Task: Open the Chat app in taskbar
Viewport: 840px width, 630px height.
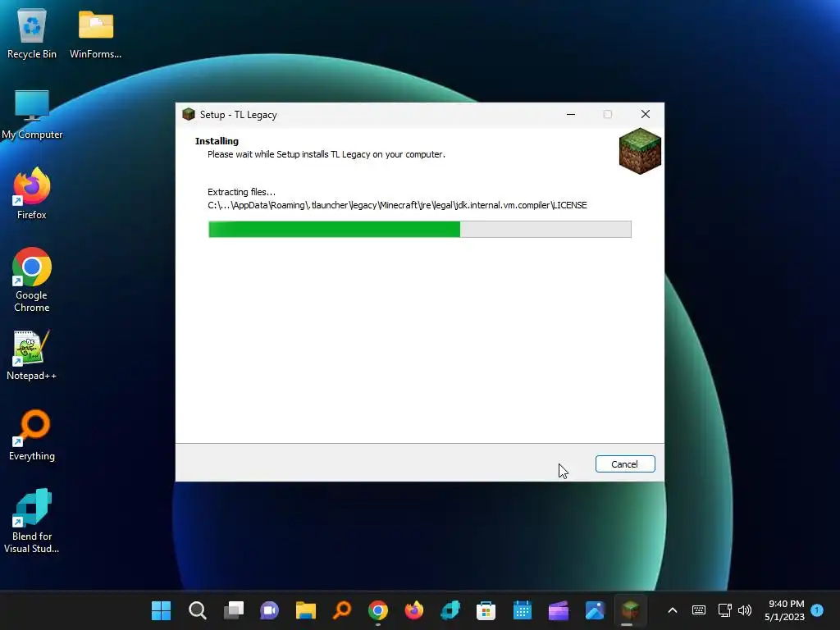Action: point(269,610)
